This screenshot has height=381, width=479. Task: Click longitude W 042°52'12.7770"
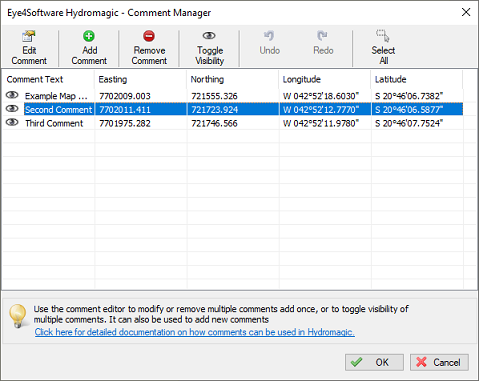tap(321, 110)
